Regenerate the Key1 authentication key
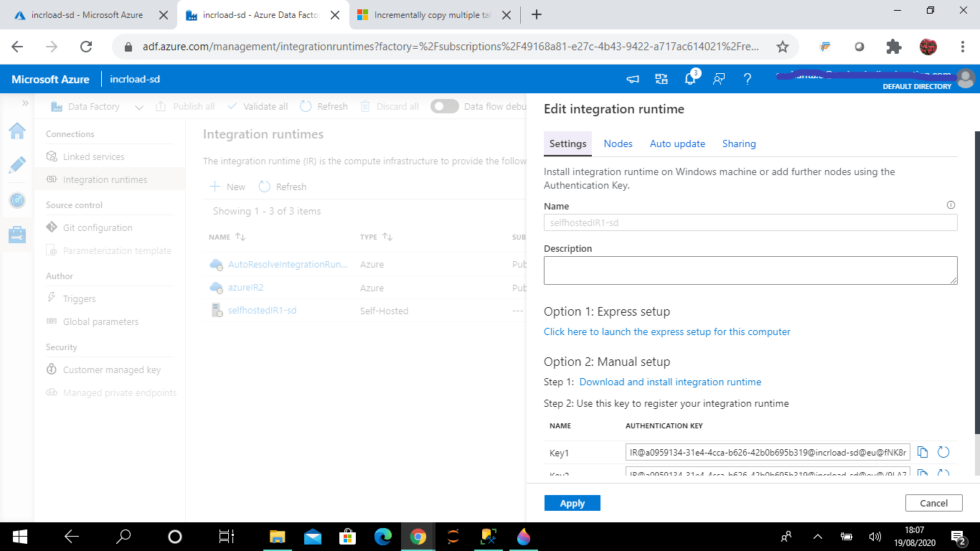This screenshot has width=980, height=551. coord(943,452)
